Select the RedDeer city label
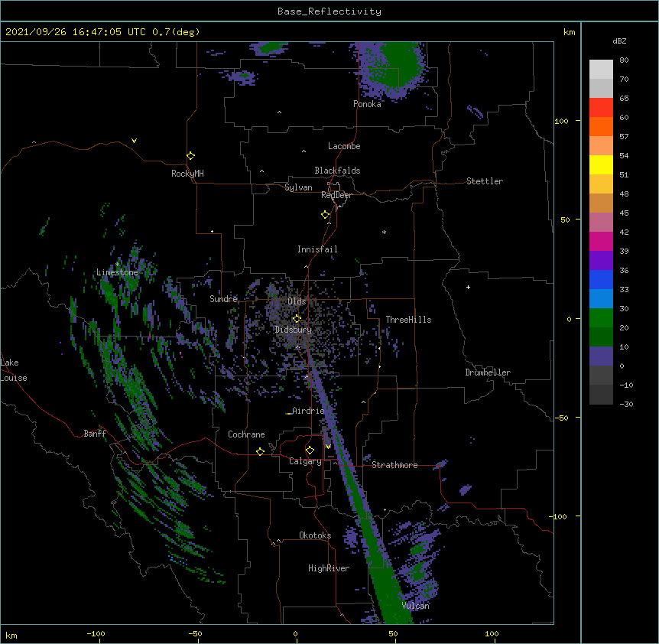Image resolution: width=659 pixels, height=644 pixels. tap(336, 195)
